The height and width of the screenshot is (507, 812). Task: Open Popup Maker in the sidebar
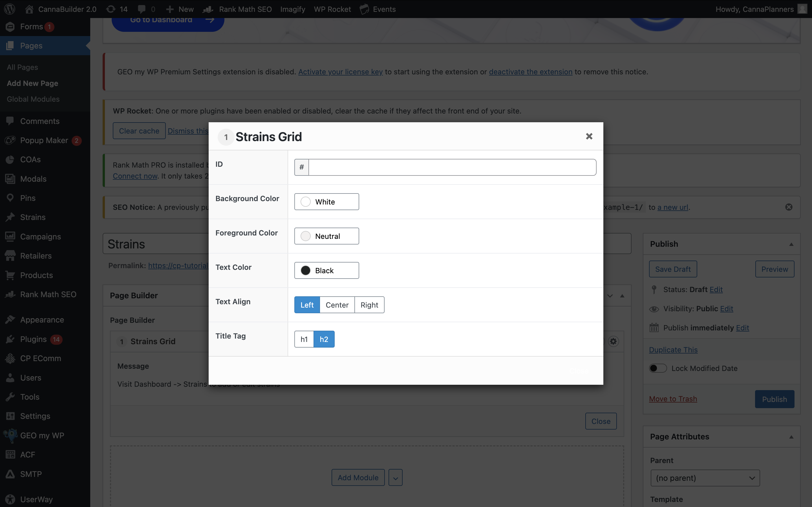(x=44, y=141)
